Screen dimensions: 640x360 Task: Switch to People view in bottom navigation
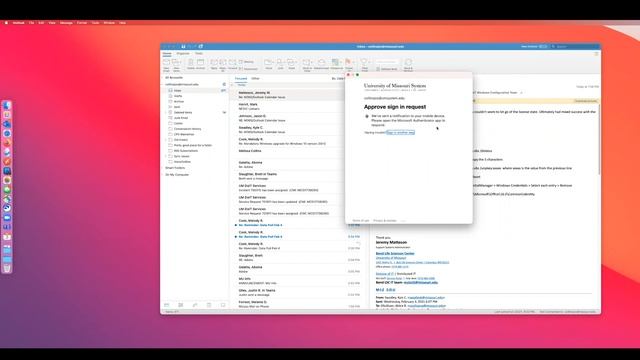[195, 305]
